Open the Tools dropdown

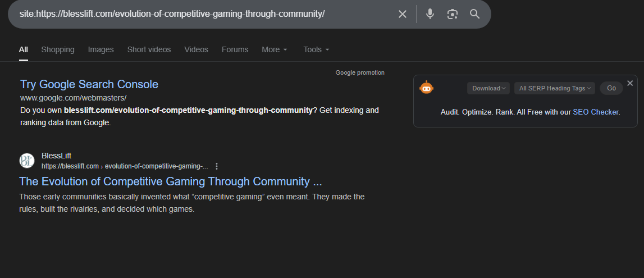click(316, 49)
